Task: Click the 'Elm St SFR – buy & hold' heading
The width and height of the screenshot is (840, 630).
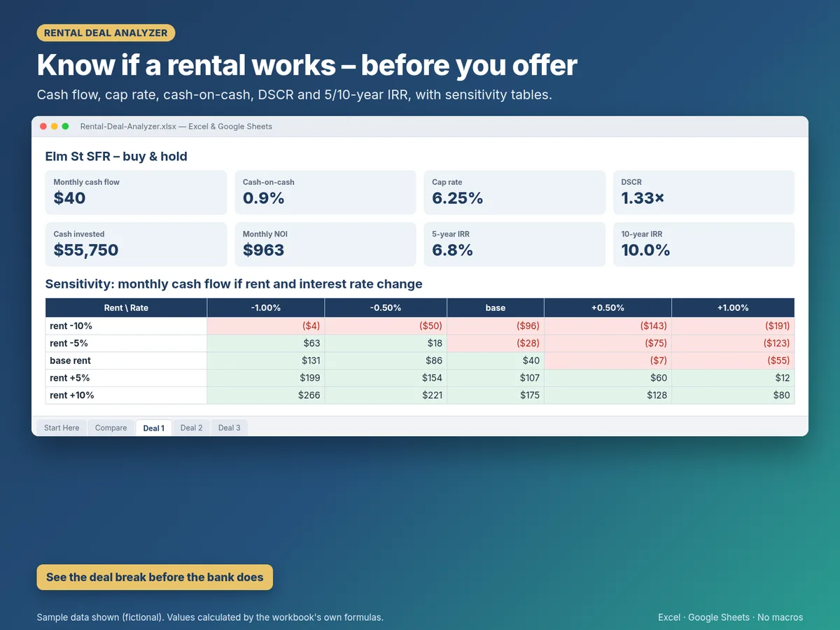Action: point(116,156)
